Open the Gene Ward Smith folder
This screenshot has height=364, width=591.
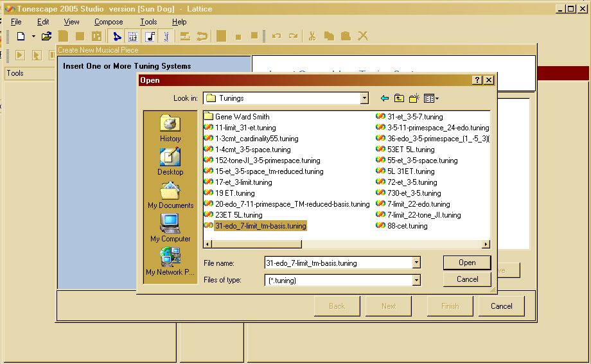[x=237, y=117]
